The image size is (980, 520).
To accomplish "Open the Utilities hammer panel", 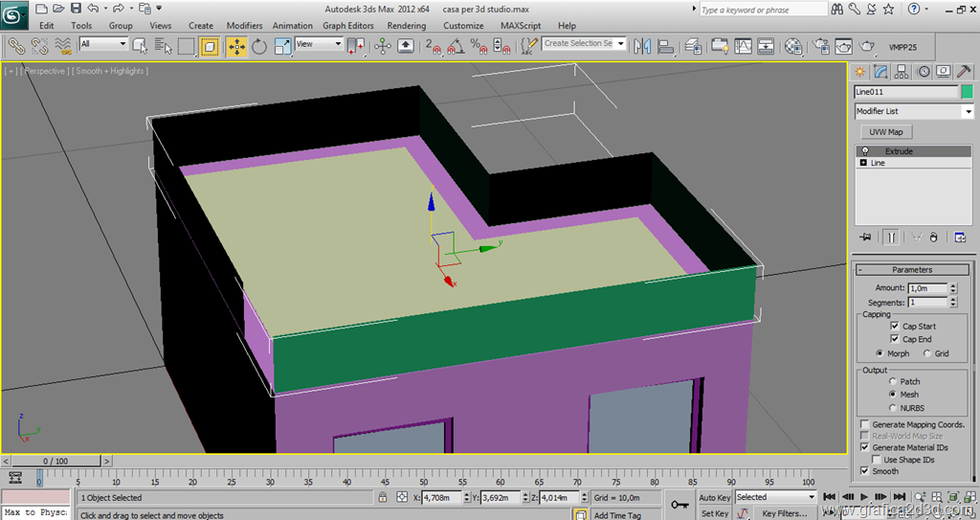I will (966, 72).
